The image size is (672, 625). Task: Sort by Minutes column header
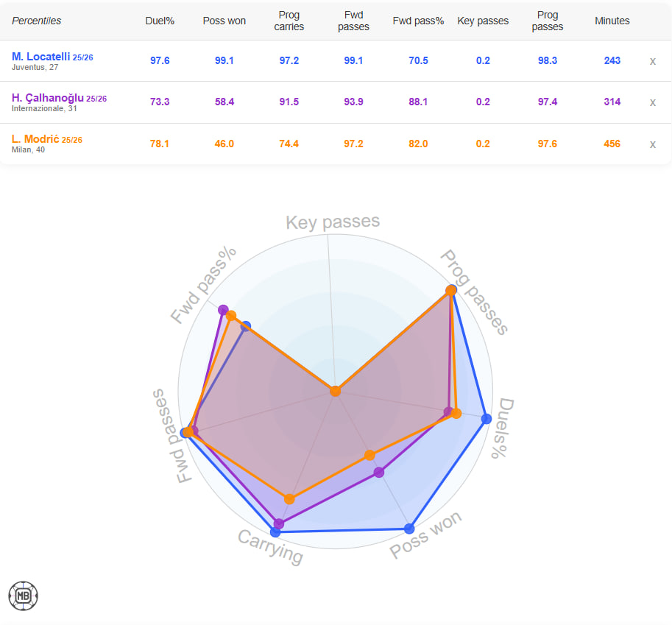[612, 21]
